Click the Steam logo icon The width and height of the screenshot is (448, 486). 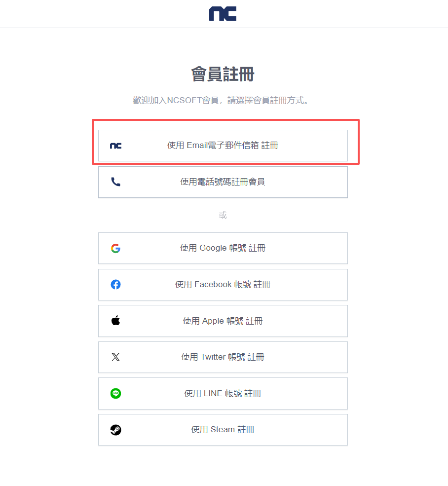coord(115,430)
